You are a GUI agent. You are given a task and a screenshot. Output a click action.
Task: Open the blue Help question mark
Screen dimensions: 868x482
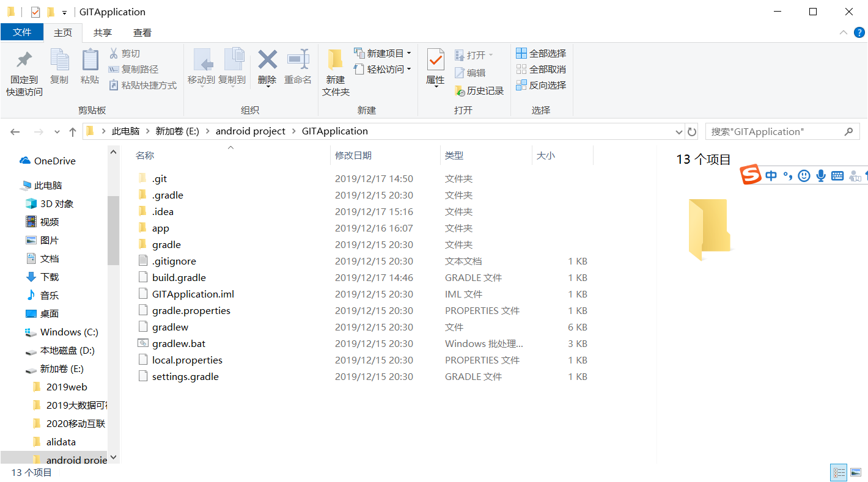(859, 32)
